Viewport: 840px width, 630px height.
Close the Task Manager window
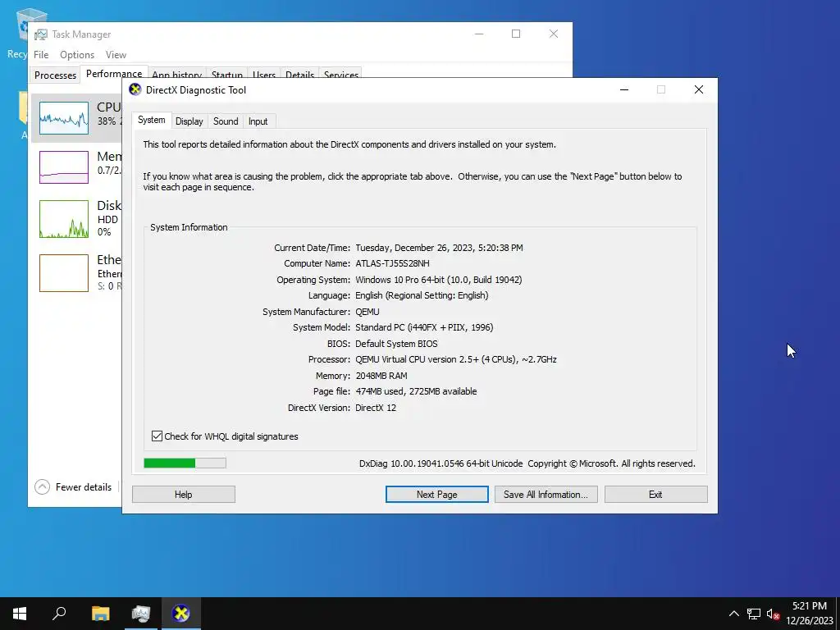pyautogui.click(x=554, y=34)
